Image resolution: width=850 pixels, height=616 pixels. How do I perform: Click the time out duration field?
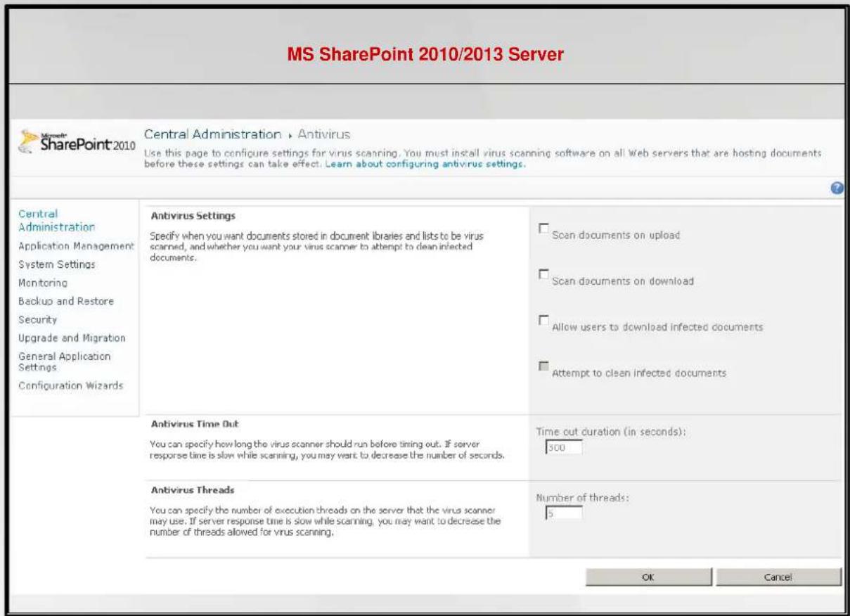pos(563,447)
